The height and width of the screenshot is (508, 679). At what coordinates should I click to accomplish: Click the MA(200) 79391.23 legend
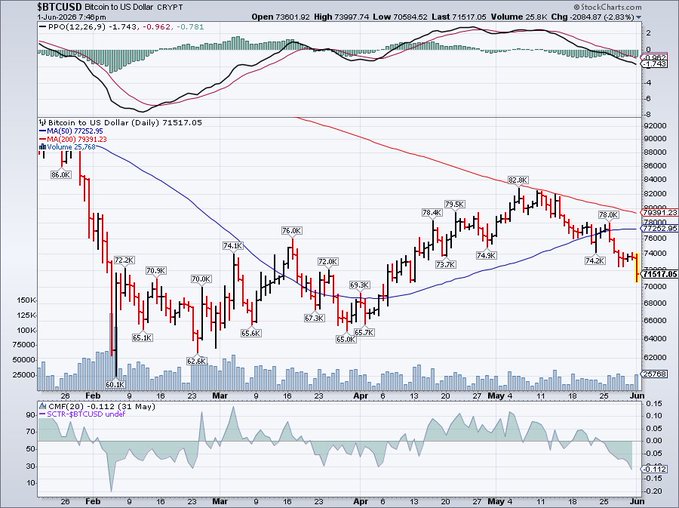pos(73,139)
